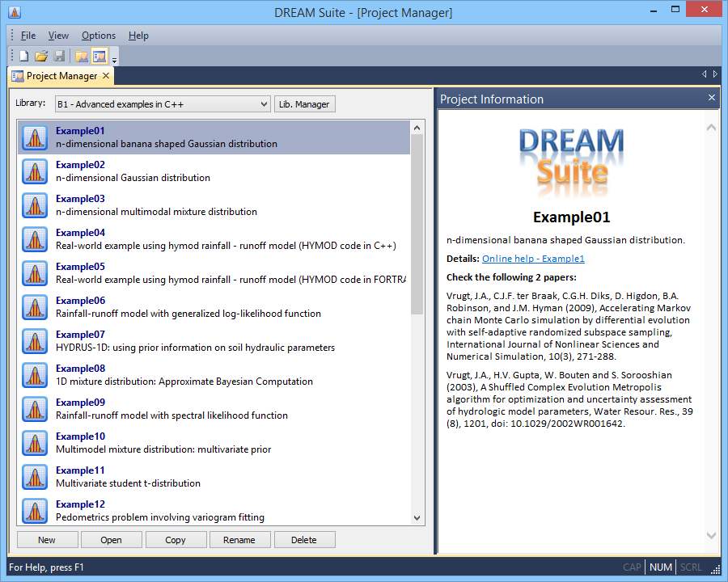Click the 'Library:' label

[31, 103]
